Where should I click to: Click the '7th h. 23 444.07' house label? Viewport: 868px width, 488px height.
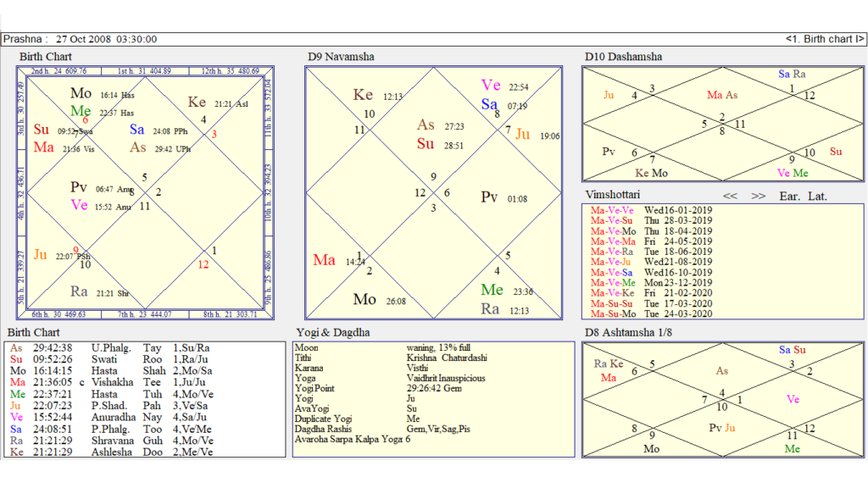tap(144, 314)
